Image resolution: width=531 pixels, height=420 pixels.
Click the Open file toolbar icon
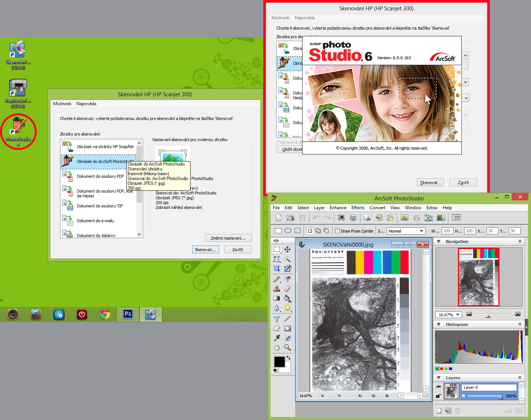point(290,218)
